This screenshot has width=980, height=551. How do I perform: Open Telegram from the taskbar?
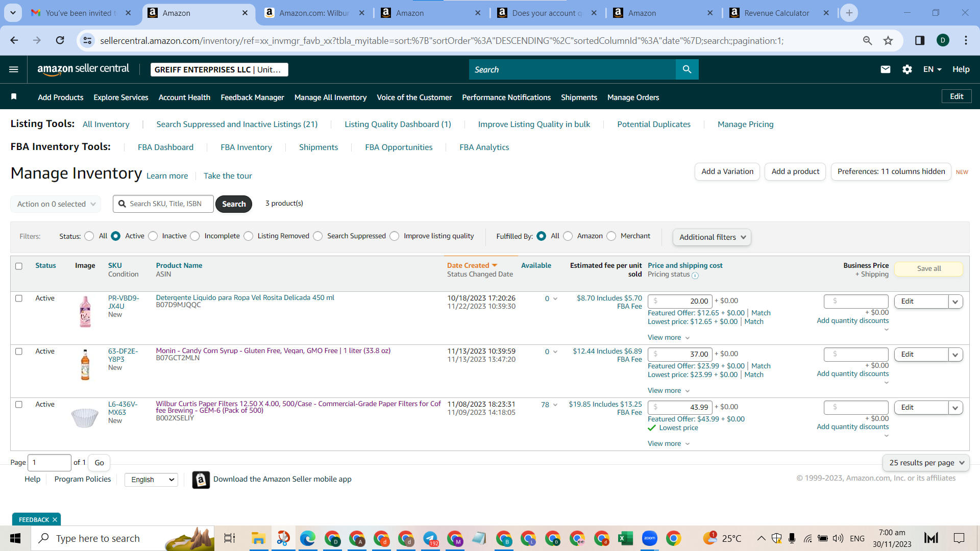[430, 538]
